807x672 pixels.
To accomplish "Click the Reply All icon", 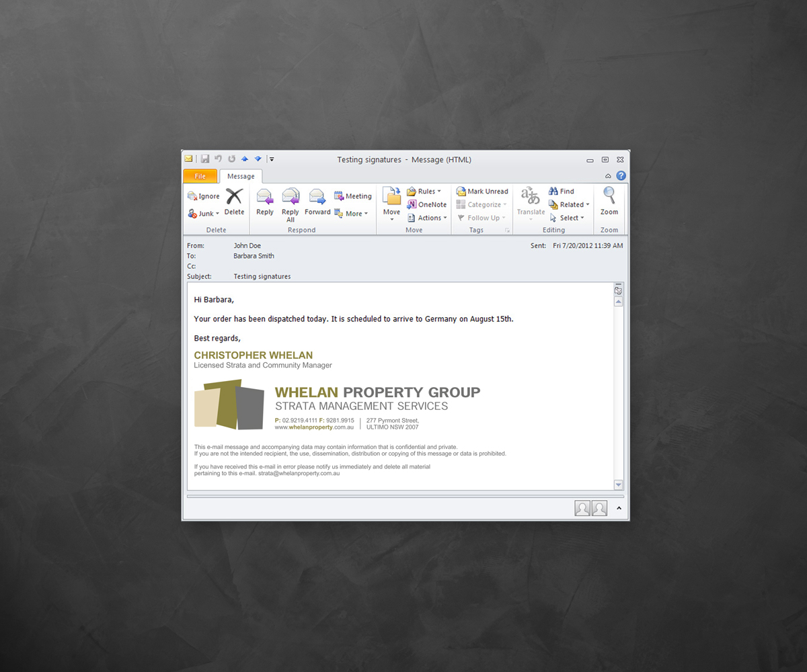I will (x=291, y=203).
